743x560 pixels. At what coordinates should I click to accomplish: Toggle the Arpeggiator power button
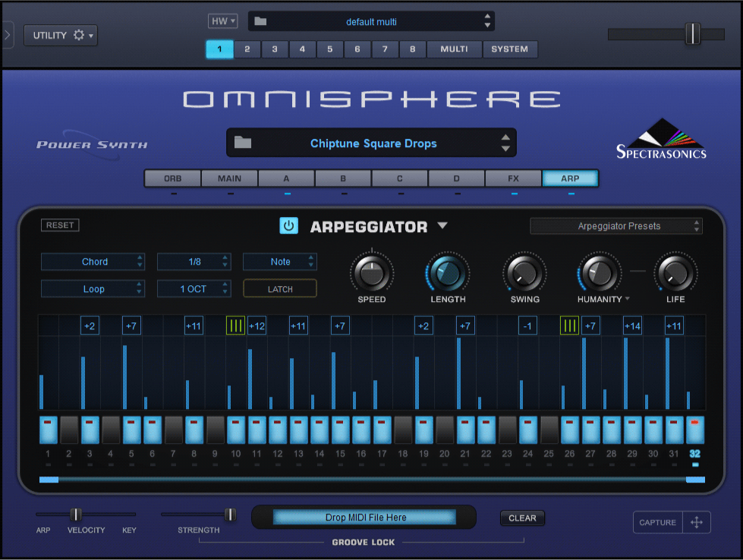tap(288, 226)
